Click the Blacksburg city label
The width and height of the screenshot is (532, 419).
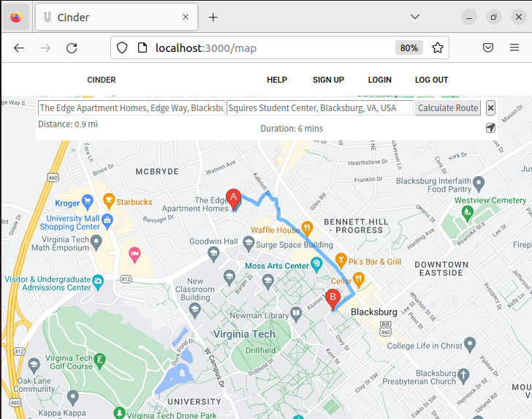tap(374, 312)
